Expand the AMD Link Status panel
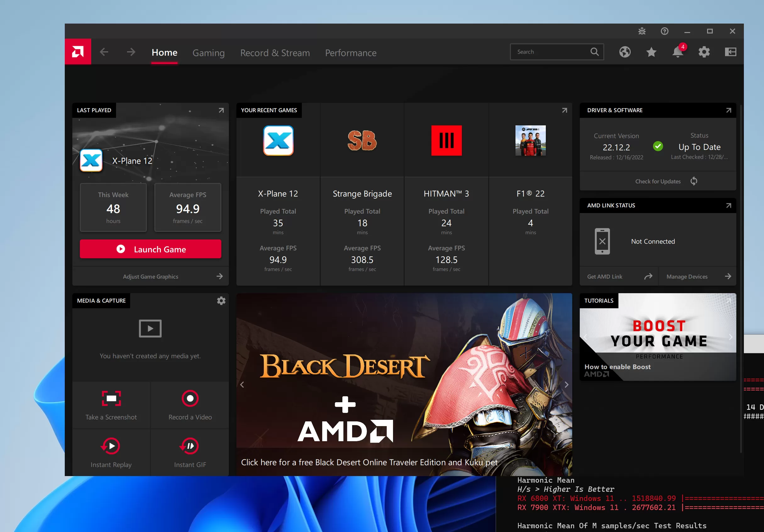 coord(728,206)
